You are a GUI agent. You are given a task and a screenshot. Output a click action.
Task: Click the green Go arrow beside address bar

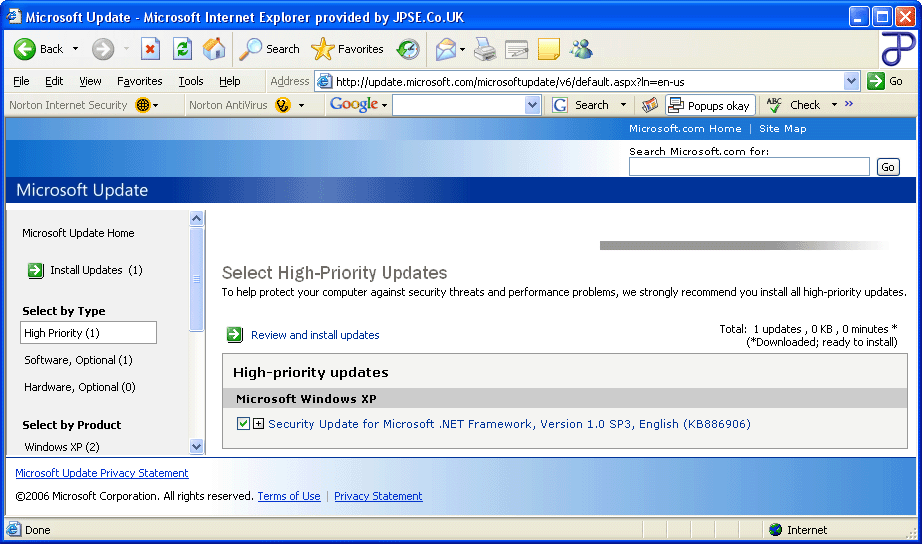click(x=876, y=81)
